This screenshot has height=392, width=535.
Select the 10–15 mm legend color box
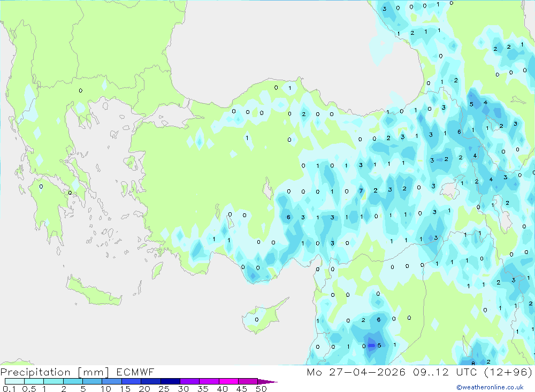[112, 381]
